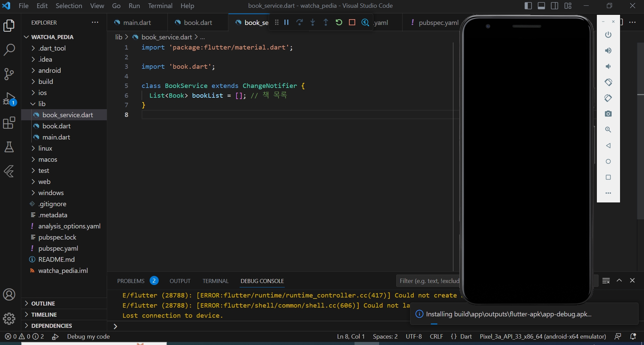Screen dimensions: 644x345
Task: Expand the android folder
Action: [x=64, y=70]
